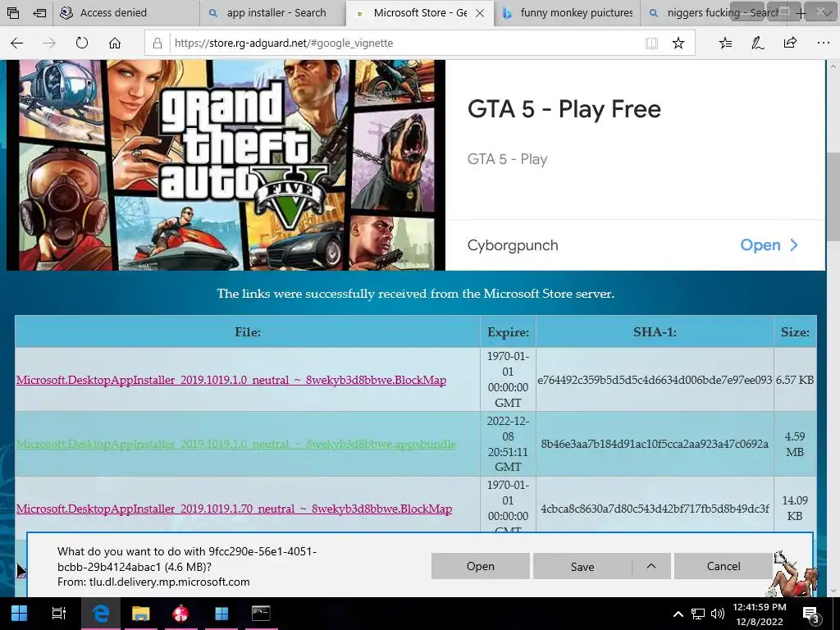The height and width of the screenshot is (630, 840).
Task: Click the File: column header
Action: (x=248, y=332)
